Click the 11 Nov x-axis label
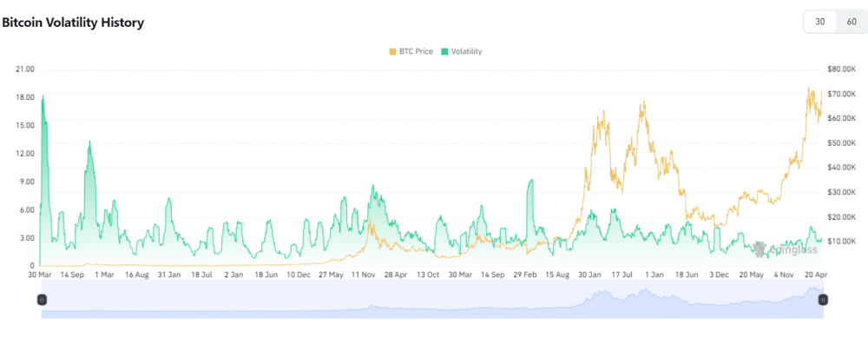 click(x=363, y=275)
